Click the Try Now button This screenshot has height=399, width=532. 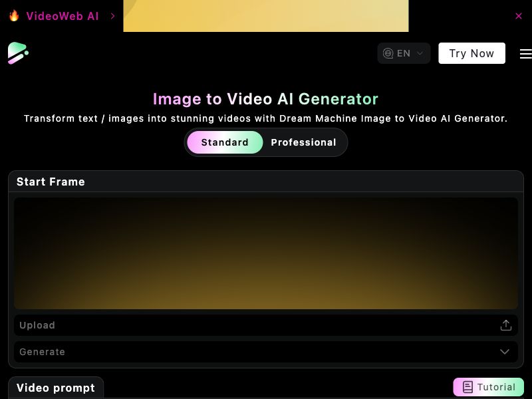click(x=471, y=53)
